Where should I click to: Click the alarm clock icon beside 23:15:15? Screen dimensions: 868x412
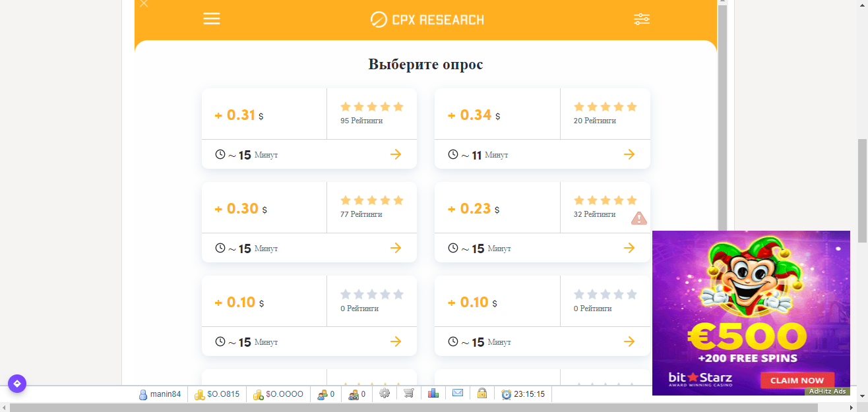coord(507,394)
